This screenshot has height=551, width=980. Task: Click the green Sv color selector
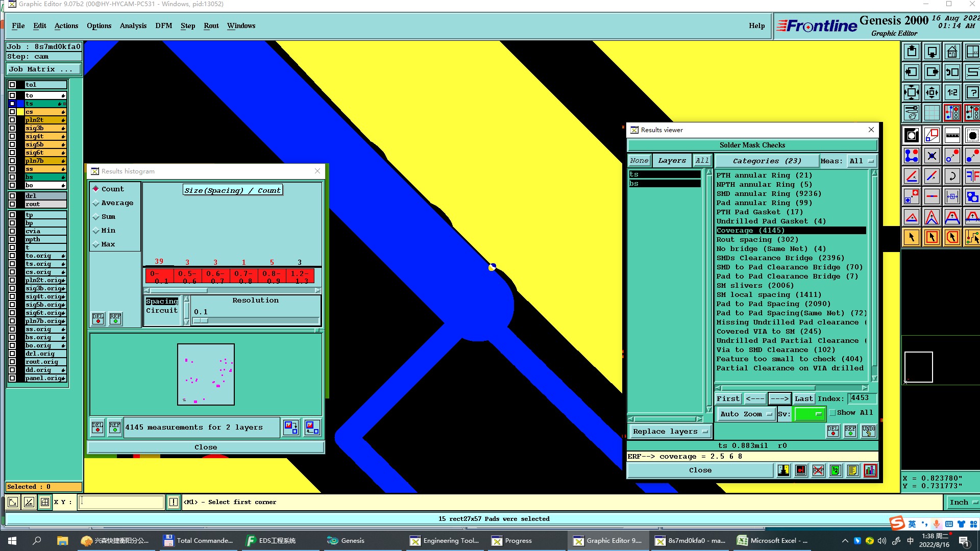(x=810, y=414)
